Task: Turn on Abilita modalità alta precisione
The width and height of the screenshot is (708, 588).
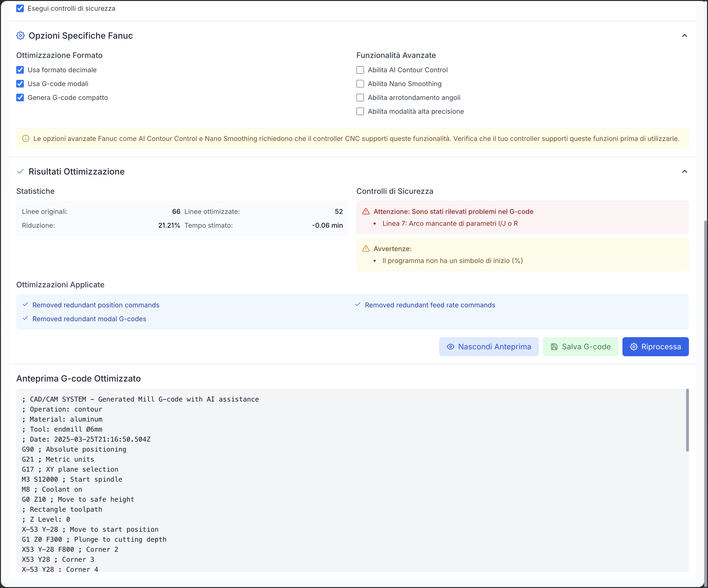Action: (360, 111)
